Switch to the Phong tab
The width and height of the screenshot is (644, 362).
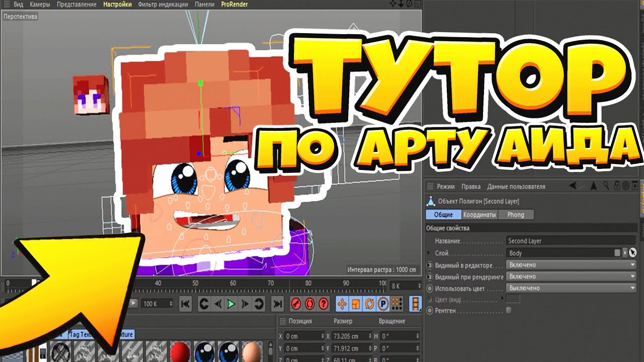516,215
